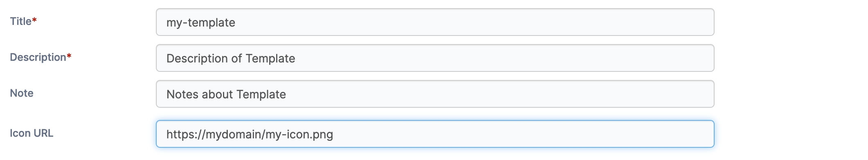Click the Icon URL label

click(x=31, y=133)
